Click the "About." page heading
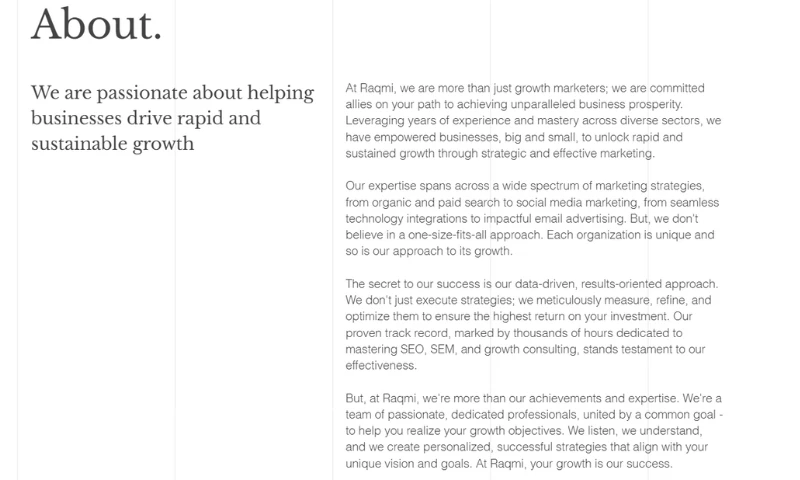 pyautogui.click(x=96, y=23)
